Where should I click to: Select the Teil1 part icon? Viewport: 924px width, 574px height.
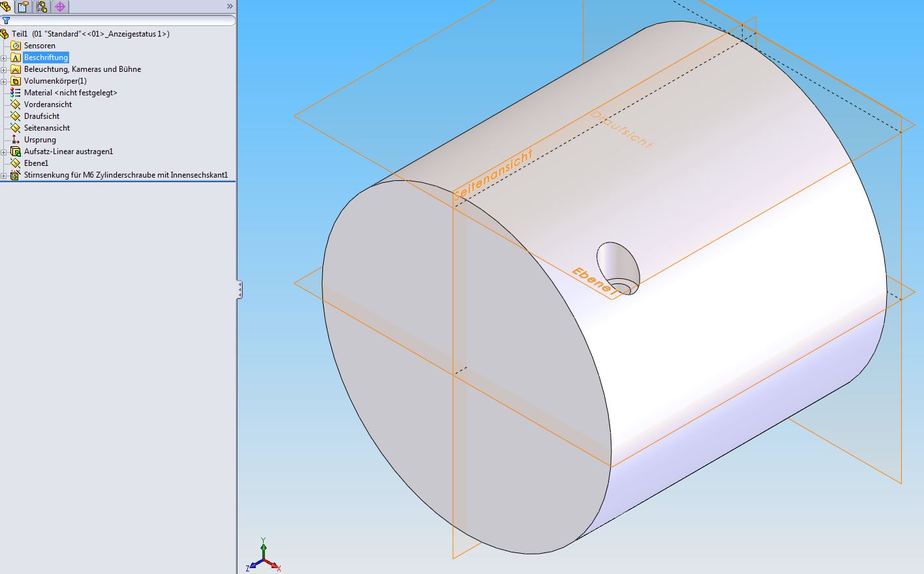5,34
